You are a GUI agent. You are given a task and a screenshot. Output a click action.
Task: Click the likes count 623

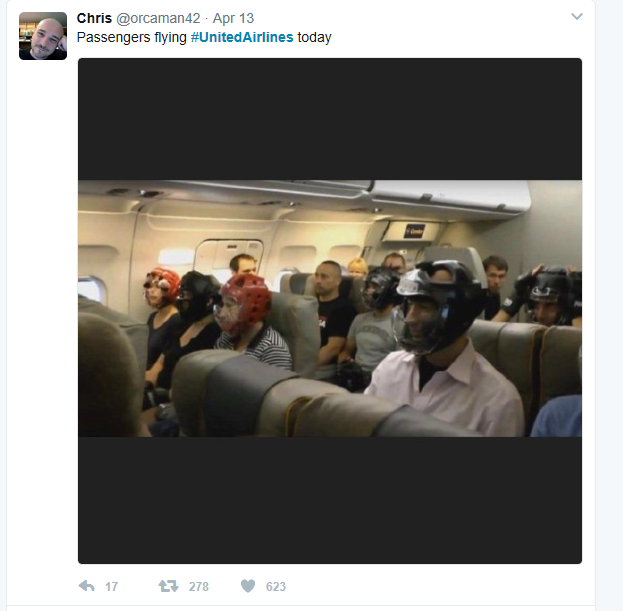tap(276, 586)
